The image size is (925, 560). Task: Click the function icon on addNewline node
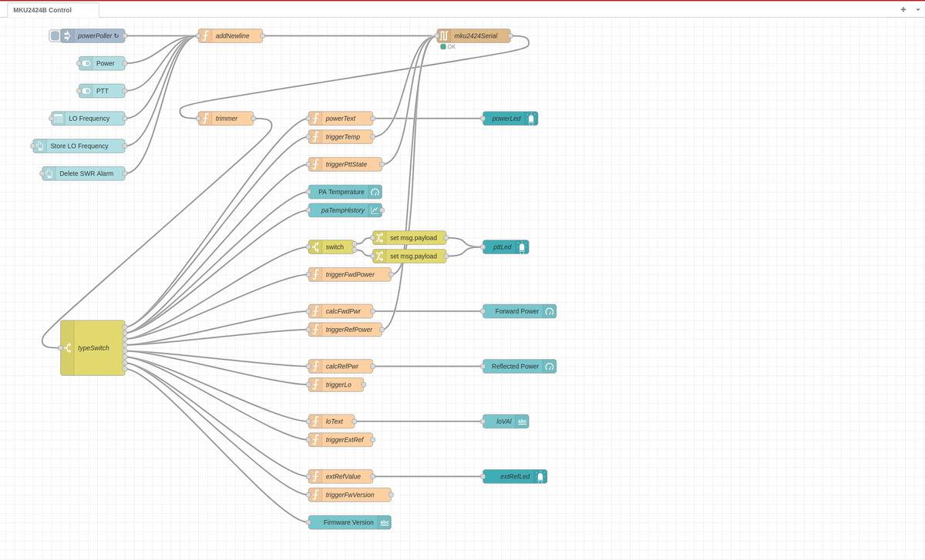tap(206, 35)
